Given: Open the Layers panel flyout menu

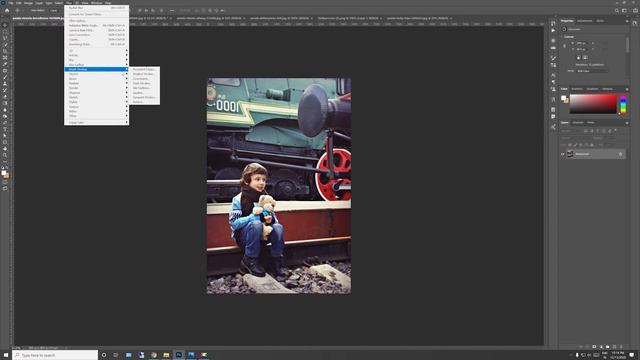Looking at the screenshot, I should coord(627,122).
